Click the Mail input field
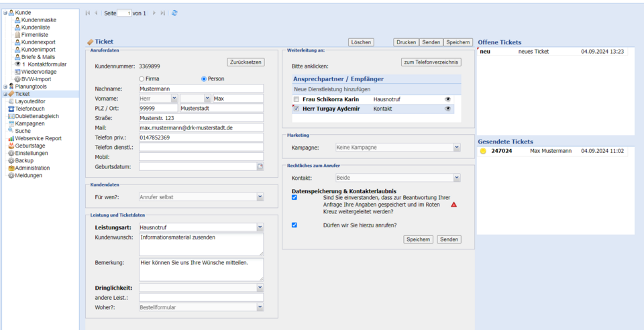Viewport: 644px width, 330px height. tap(201, 127)
